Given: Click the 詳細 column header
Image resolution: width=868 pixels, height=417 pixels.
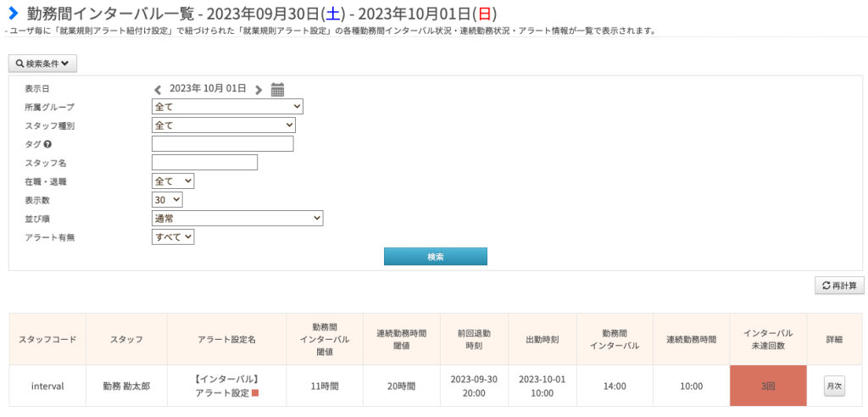Looking at the screenshot, I should point(834,340).
